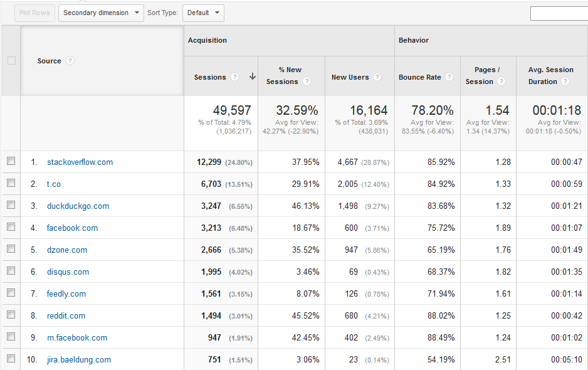Click duckduckgo.com sessions value 3,247
Image resolution: width=588 pixels, height=370 pixels.
[x=211, y=206]
